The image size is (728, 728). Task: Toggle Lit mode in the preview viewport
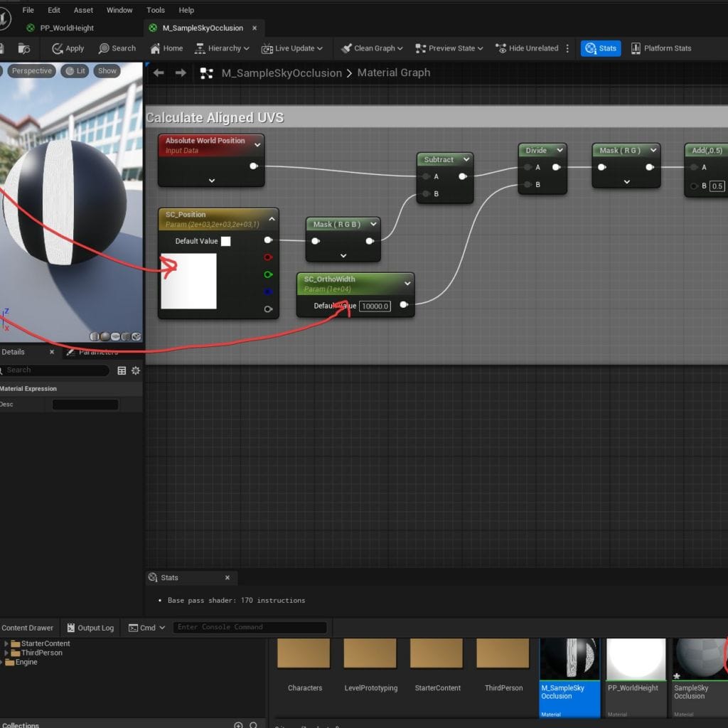coord(74,70)
